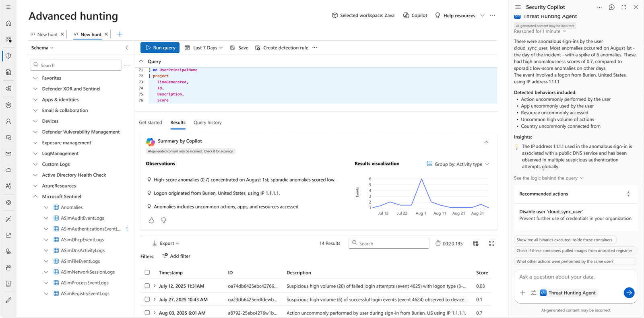
Task: Click the plus icon in Copilot prompt box
Action: tap(523, 293)
